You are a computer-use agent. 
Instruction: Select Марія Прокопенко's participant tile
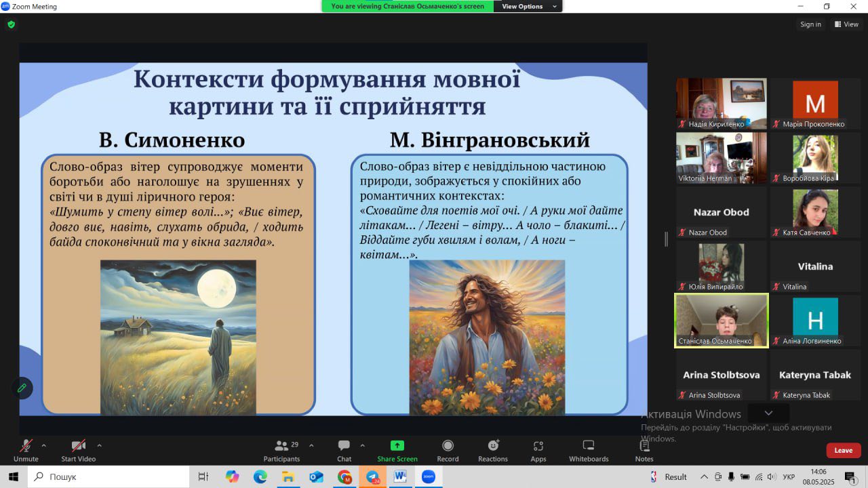(x=815, y=104)
